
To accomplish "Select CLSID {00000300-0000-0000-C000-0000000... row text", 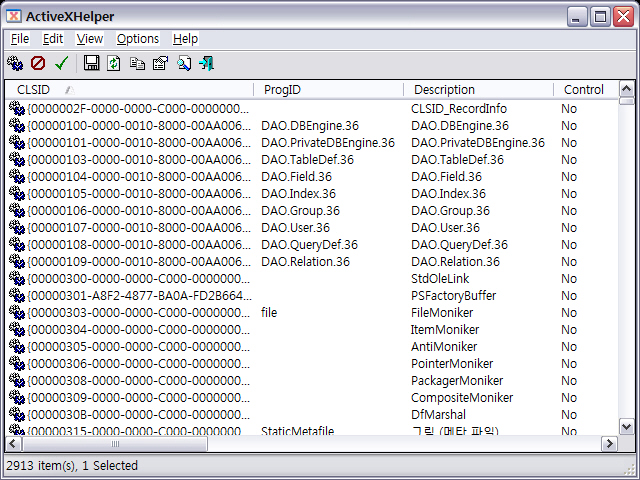I will coord(139,279).
